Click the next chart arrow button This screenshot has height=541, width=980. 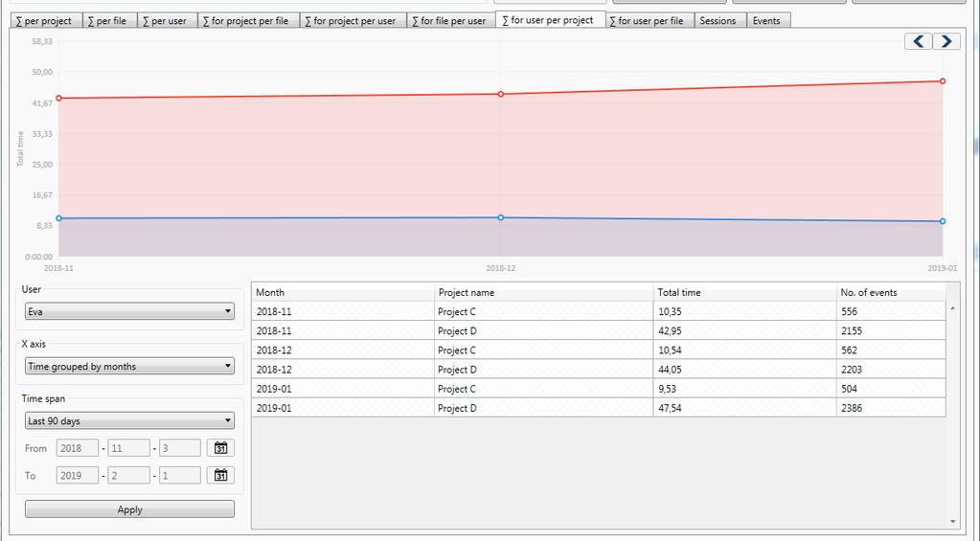(946, 41)
